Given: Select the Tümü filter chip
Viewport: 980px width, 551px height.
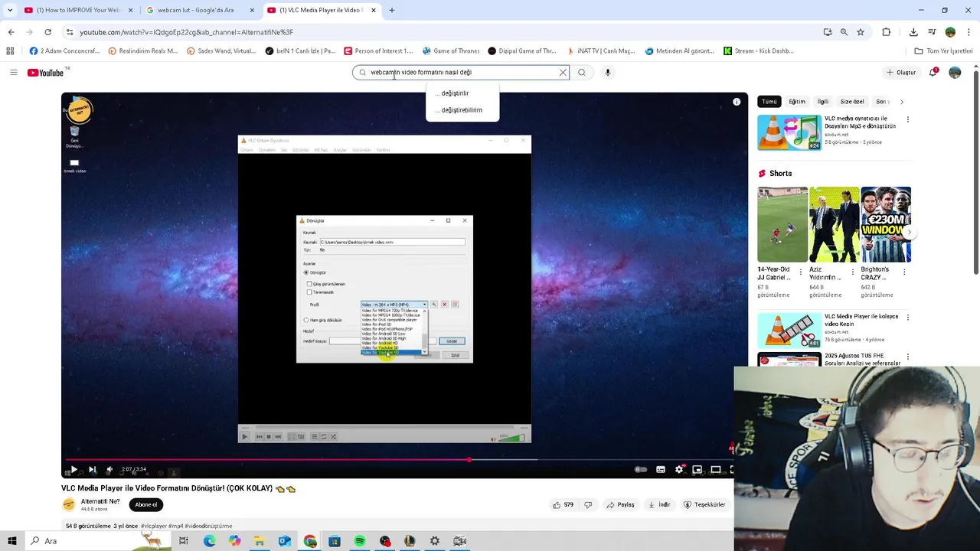Looking at the screenshot, I should (x=769, y=102).
